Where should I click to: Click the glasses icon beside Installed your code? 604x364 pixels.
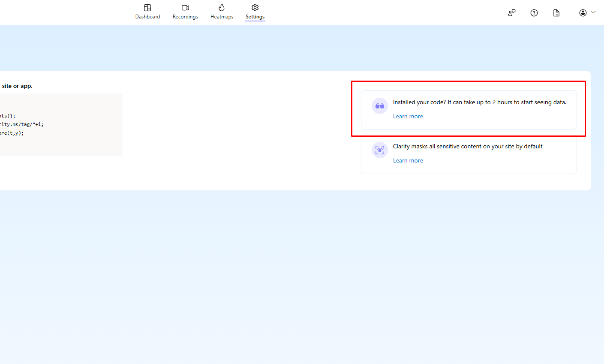click(380, 106)
